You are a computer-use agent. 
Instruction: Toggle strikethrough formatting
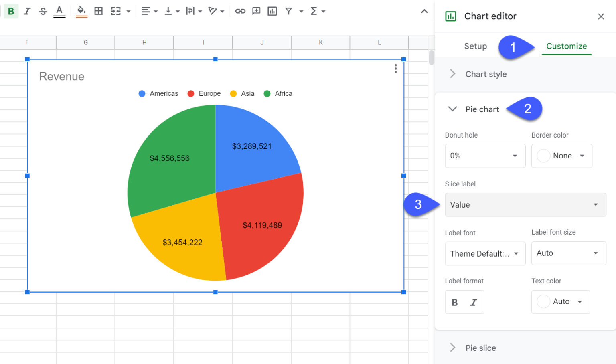(43, 11)
